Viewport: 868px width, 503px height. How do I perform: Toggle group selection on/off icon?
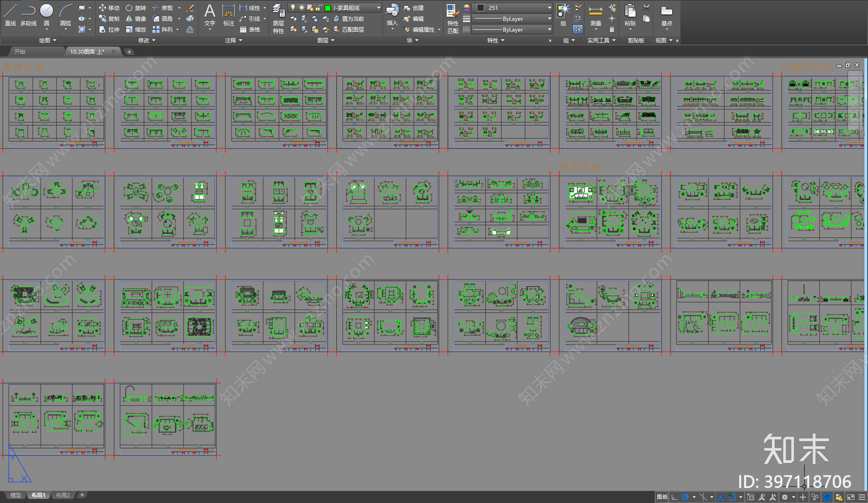pos(578,29)
